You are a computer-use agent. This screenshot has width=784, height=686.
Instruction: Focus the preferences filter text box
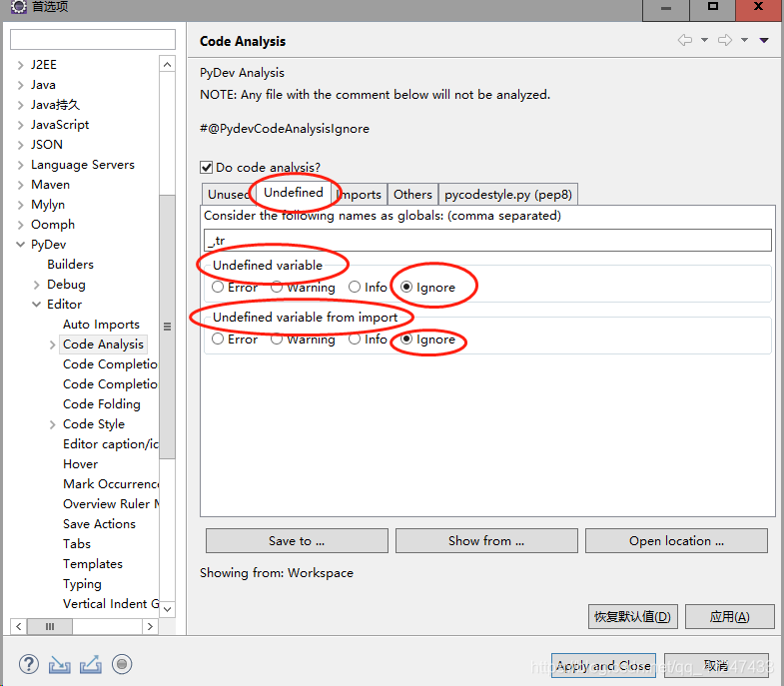(93, 40)
